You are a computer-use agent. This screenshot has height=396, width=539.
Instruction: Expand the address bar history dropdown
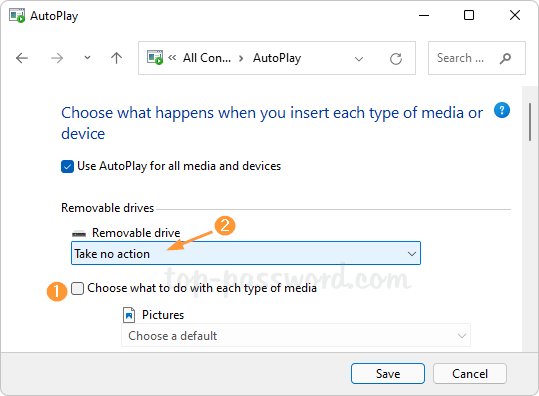359,59
